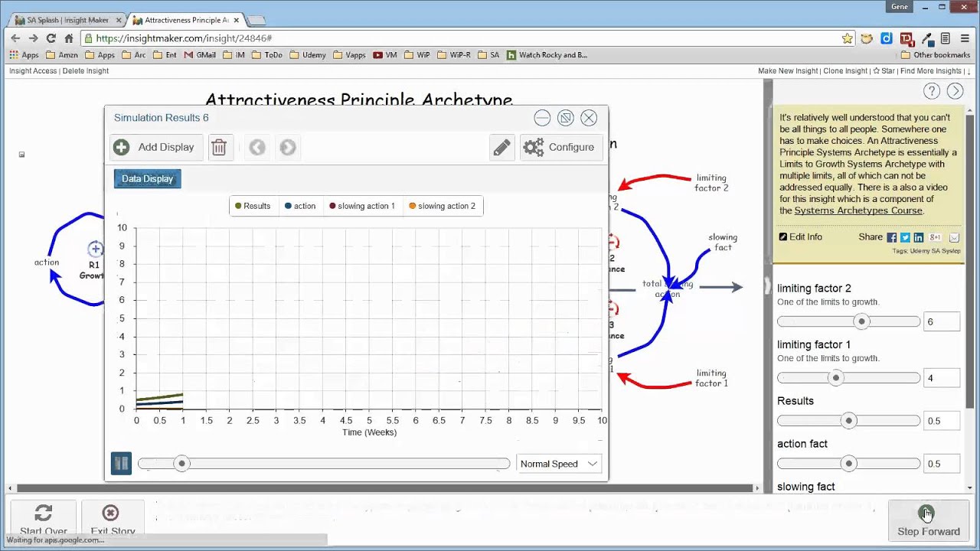Open the ToDo bookmarks folder
Screen dimensions: 980x551
267,55
